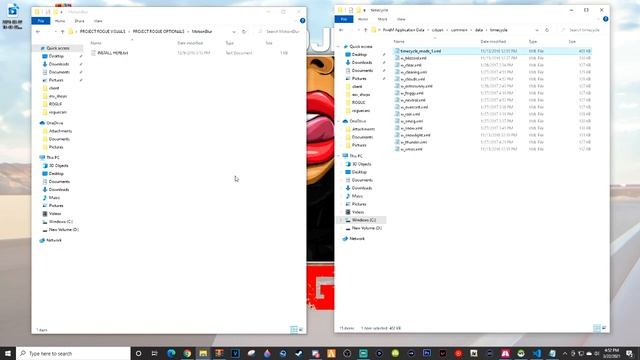
Task: Switch timecycle window to large icons view
Action: coord(604,328)
